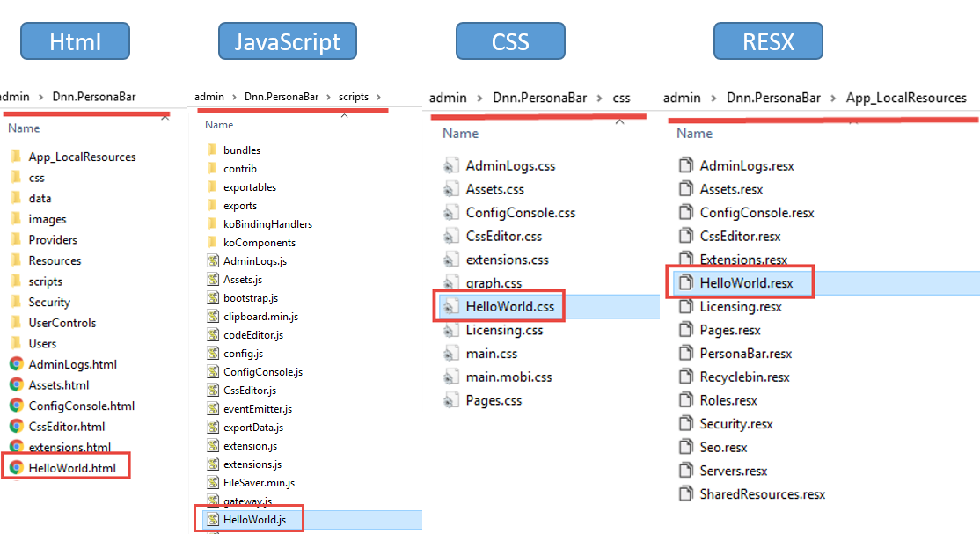Click the document icon of PersonaBar.resx
This screenshot has height=541, width=980.
point(685,353)
